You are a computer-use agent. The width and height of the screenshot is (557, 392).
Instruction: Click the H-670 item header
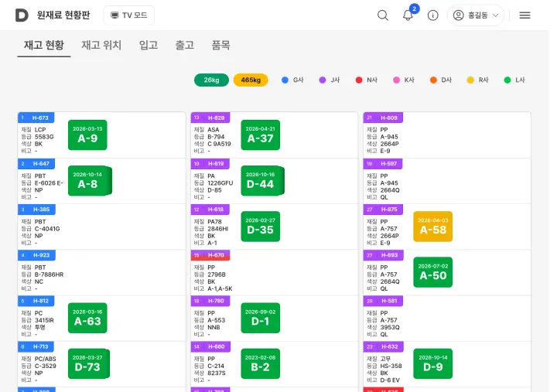point(210,255)
